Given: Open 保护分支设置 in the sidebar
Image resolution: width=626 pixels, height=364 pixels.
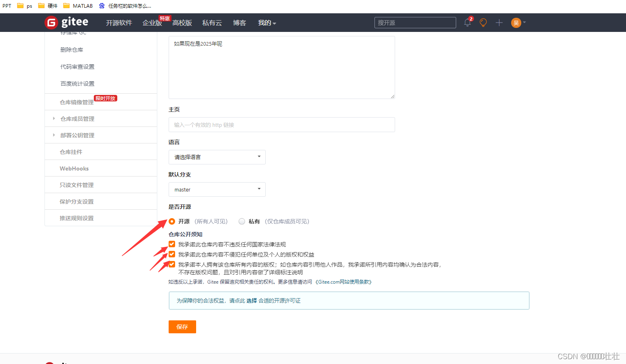Looking at the screenshot, I should pyautogui.click(x=76, y=202).
